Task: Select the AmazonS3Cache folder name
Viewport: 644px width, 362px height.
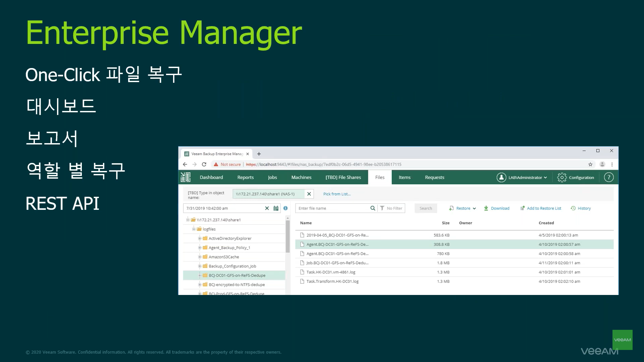Action: click(224, 257)
